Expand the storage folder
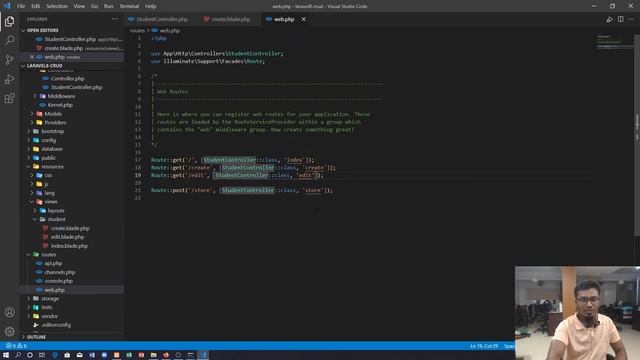The height and width of the screenshot is (360, 640). 50,298
